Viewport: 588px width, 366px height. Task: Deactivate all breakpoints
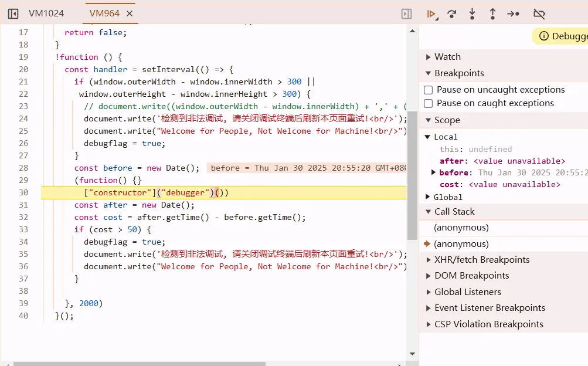(x=539, y=14)
